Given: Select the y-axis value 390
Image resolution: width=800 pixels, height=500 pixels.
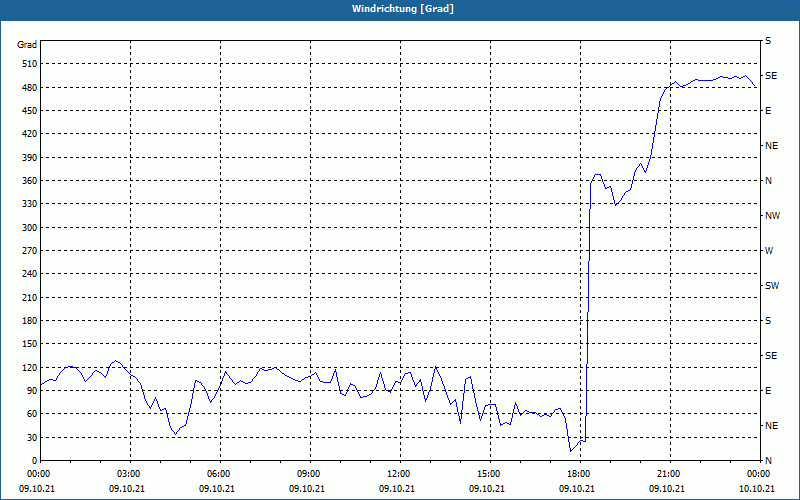Looking at the screenshot, I should 30,157.
